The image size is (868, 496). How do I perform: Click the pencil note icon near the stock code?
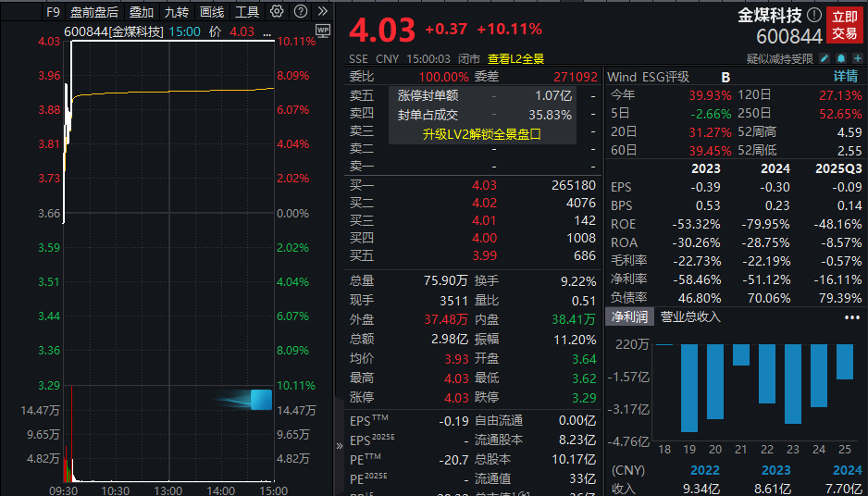[825, 58]
